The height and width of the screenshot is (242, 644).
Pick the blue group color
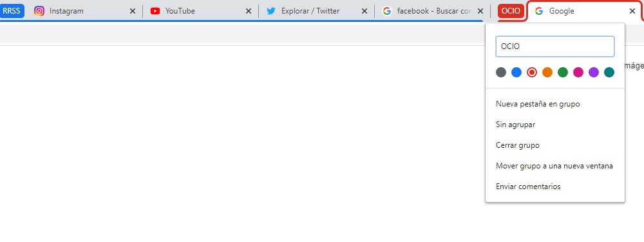tap(516, 72)
